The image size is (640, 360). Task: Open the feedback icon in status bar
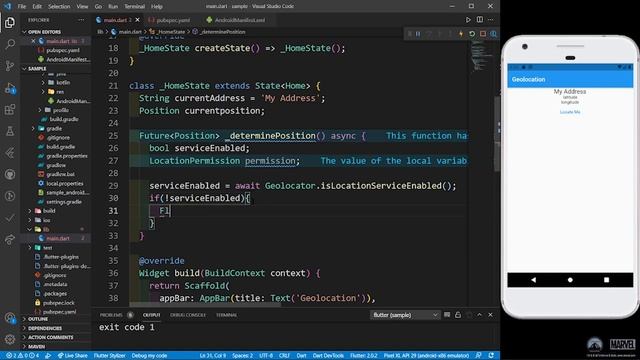tap(478, 356)
